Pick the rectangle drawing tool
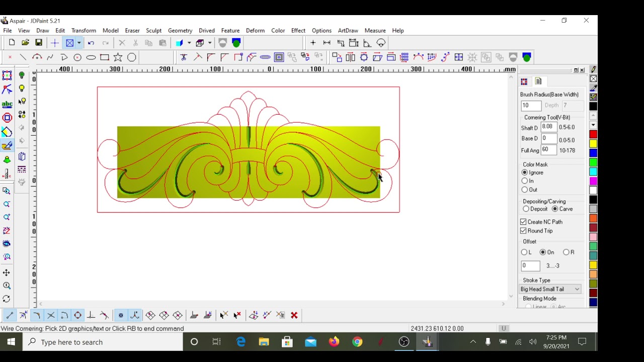The width and height of the screenshot is (644, 362). [x=105, y=57]
